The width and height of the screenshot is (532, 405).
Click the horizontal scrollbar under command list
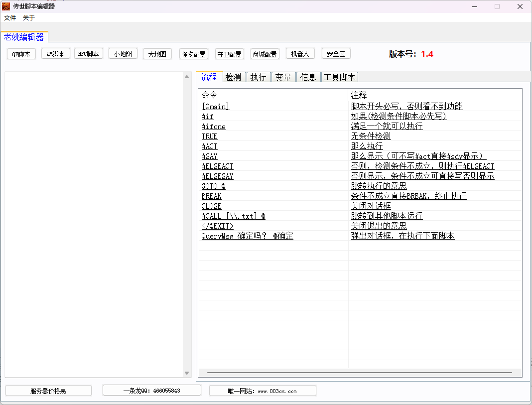359,373
